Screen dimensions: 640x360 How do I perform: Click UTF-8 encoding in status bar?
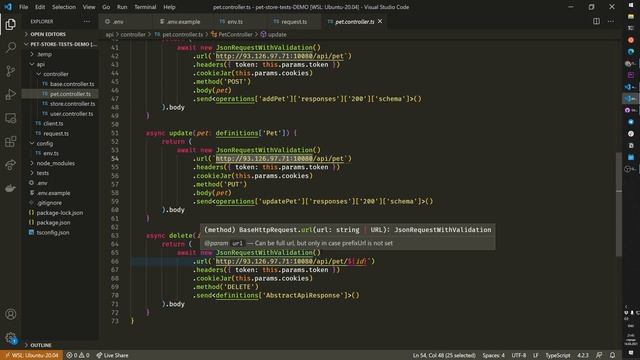point(518,355)
